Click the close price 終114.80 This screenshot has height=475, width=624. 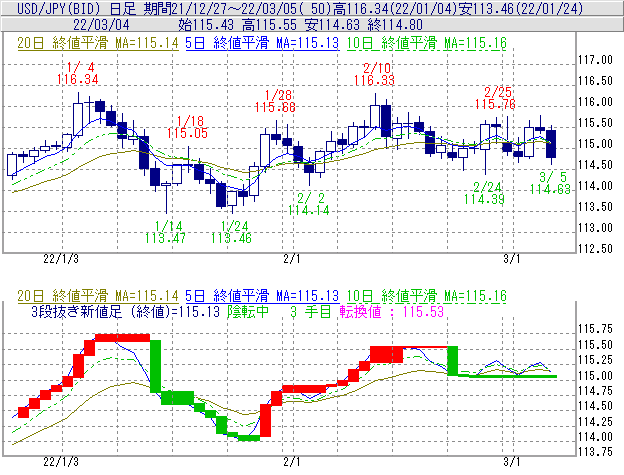click(x=395, y=25)
